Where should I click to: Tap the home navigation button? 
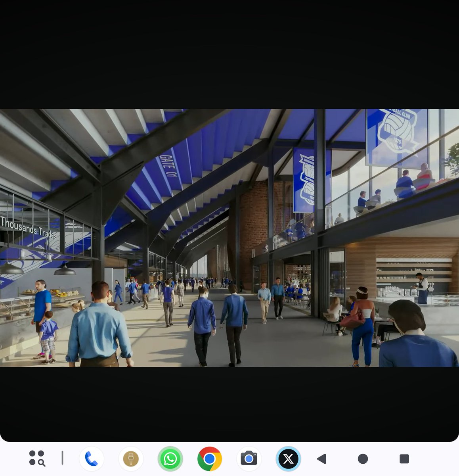pyautogui.click(x=362, y=459)
